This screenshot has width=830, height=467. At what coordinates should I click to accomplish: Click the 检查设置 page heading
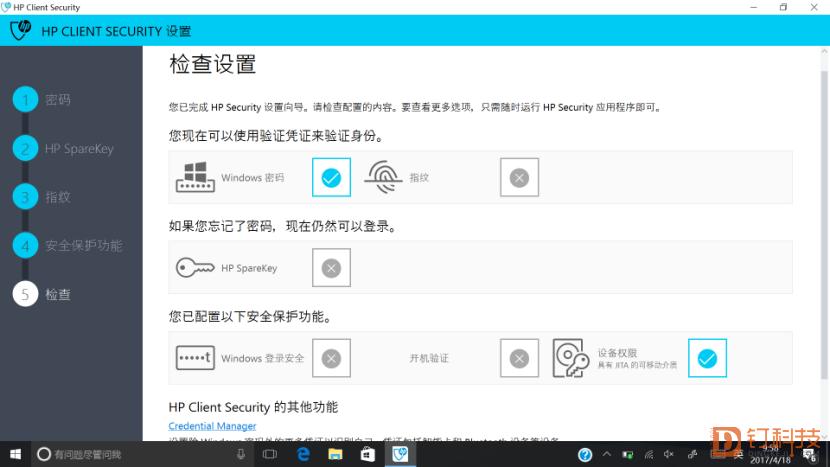(x=213, y=65)
